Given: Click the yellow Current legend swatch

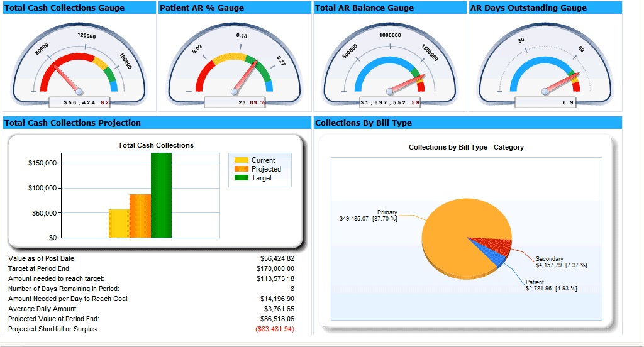Looking at the screenshot, I should pos(241,160).
